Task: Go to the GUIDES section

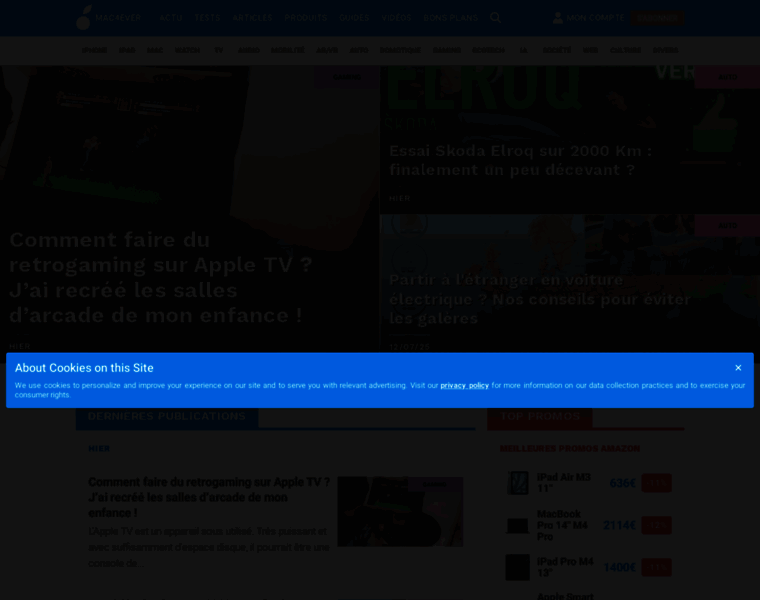Action: click(354, 18)
